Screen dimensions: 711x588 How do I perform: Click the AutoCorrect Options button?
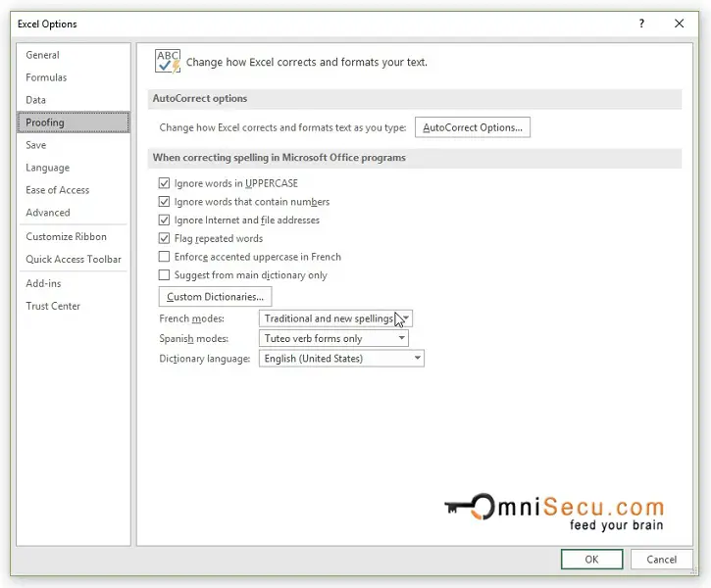[x=473, y=127]
